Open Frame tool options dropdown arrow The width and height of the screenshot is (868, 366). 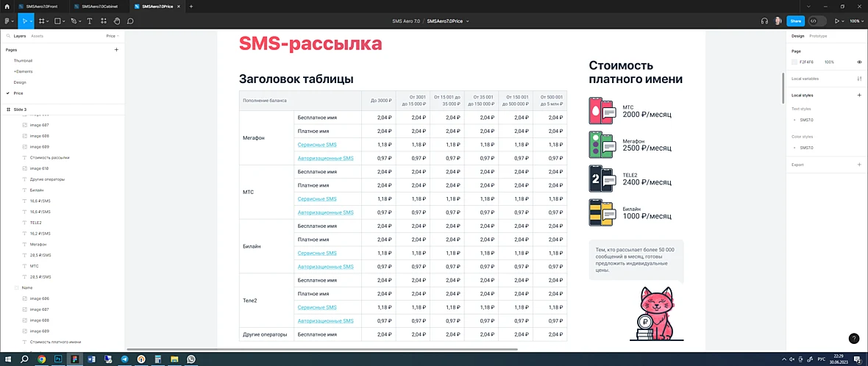48,21
